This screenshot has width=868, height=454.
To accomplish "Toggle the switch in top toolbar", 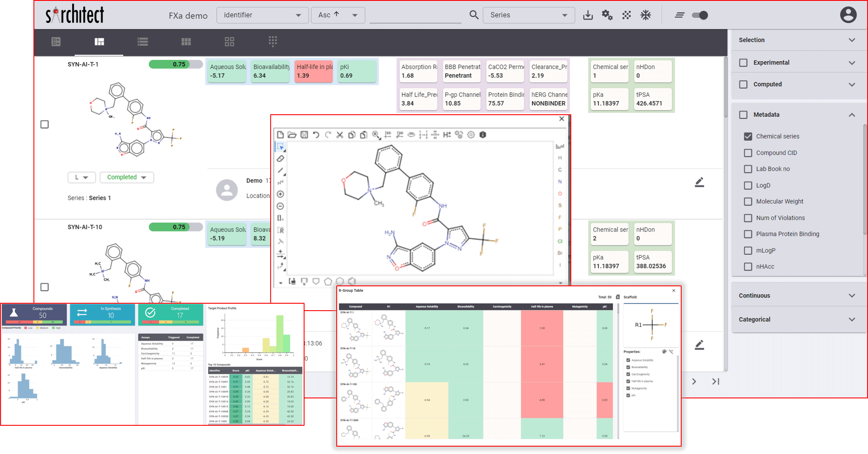I will coord(699,15).
